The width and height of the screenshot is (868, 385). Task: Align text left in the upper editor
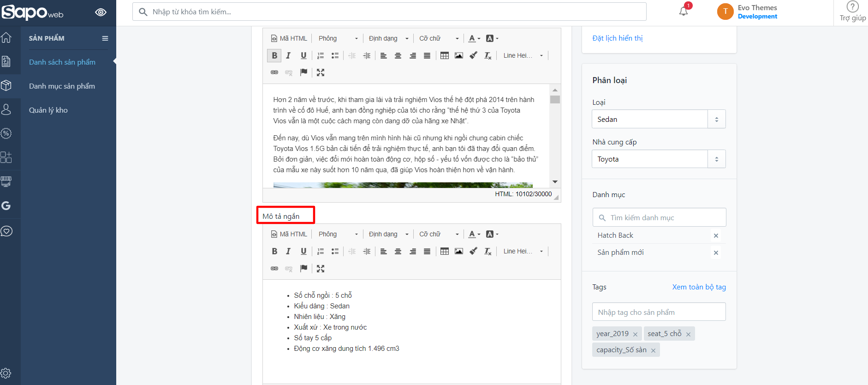point(383,56)
